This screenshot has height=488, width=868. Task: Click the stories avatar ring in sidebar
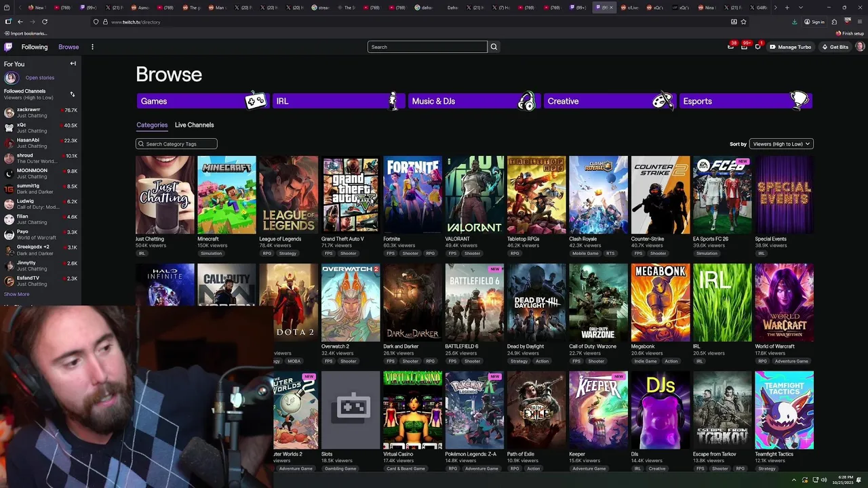coord(11,77)
